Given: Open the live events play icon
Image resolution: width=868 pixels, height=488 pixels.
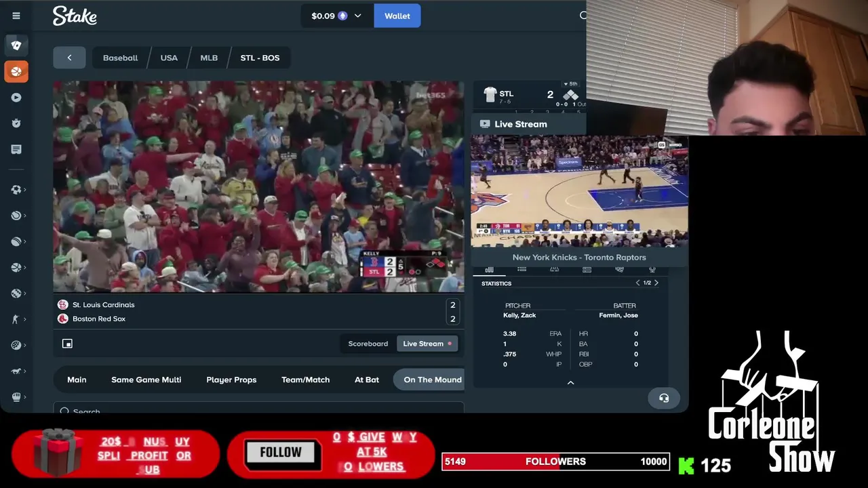Looking at the screenshot, I should coord(16,98).
